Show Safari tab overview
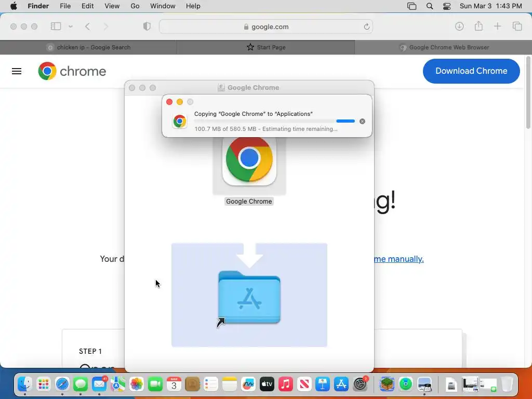The image size is (532, 399). pos(517,26)
